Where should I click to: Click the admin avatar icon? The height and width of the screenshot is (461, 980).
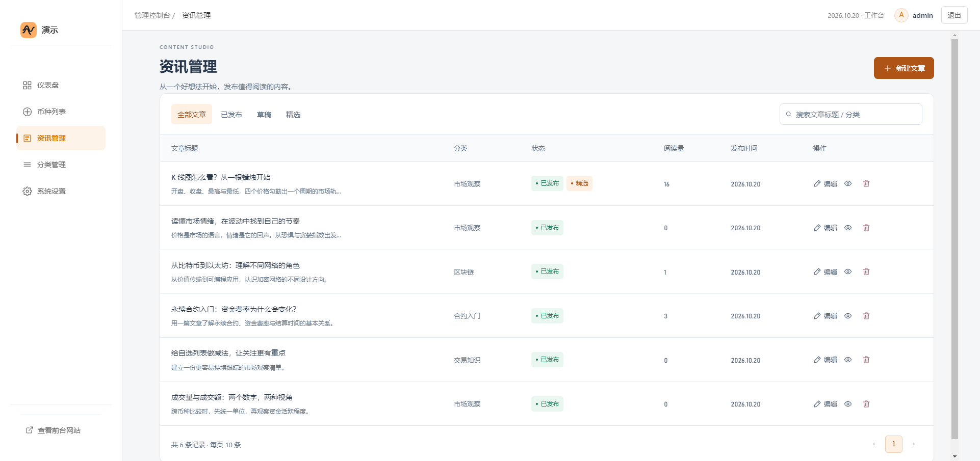coord(901,15)
